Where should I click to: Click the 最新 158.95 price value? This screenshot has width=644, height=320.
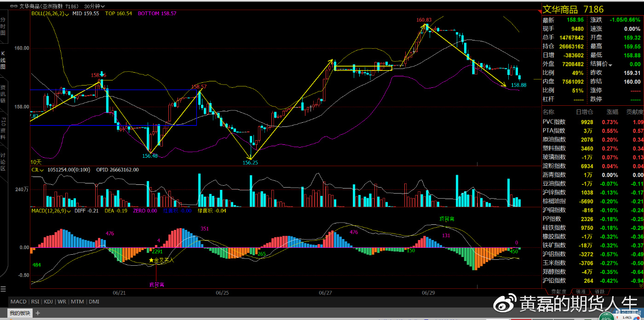click(575, 20)
